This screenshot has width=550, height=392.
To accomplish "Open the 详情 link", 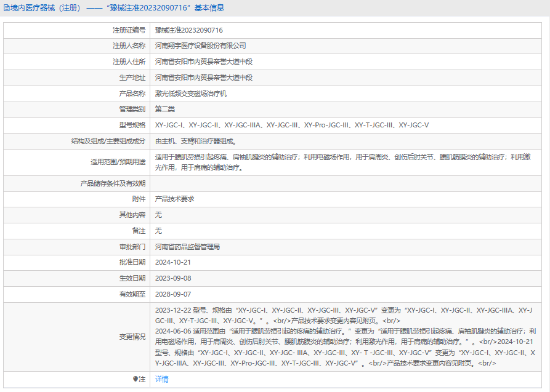I will (x=162, y=379).
